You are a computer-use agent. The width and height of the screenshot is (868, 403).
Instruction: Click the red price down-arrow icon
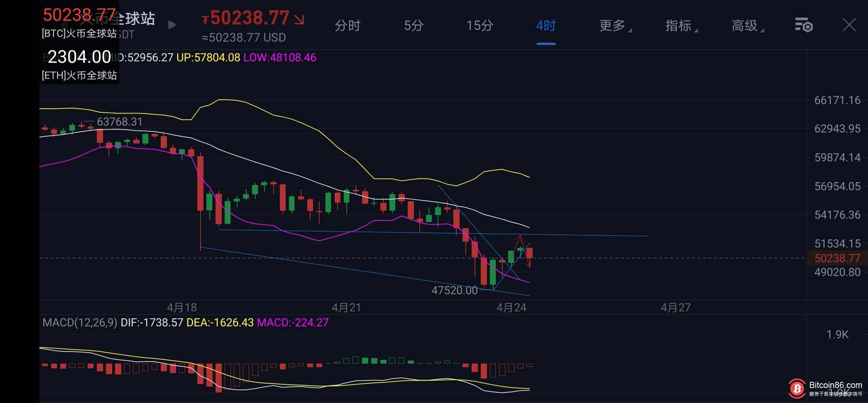(299, 19)
